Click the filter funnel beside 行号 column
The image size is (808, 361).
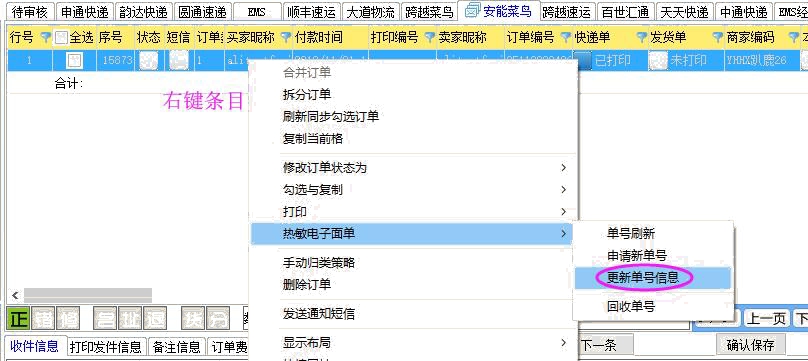pyautogui.click(x=46, y=37)
